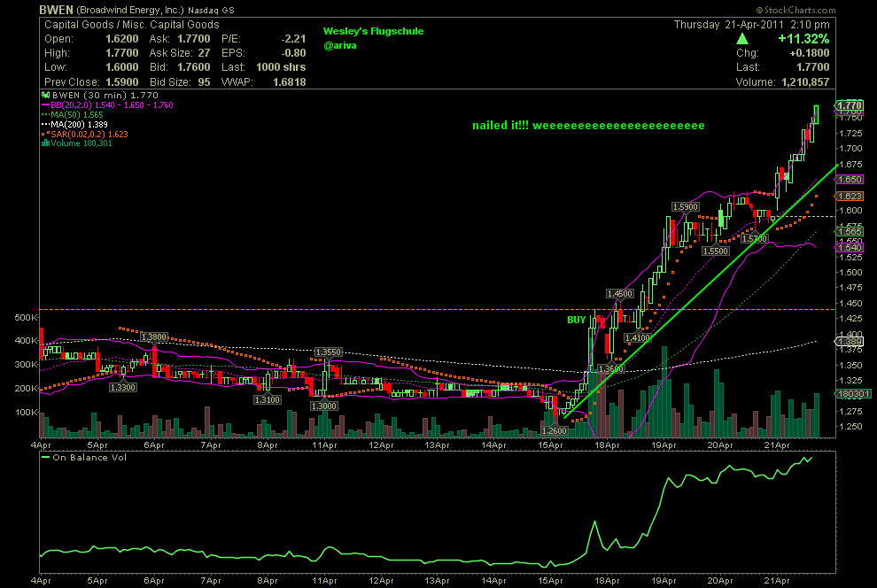Image resolution: width=877 pixels, height=588 pixels.
Task: Click the Bid price 1.7600
Action: pos(194,67)
